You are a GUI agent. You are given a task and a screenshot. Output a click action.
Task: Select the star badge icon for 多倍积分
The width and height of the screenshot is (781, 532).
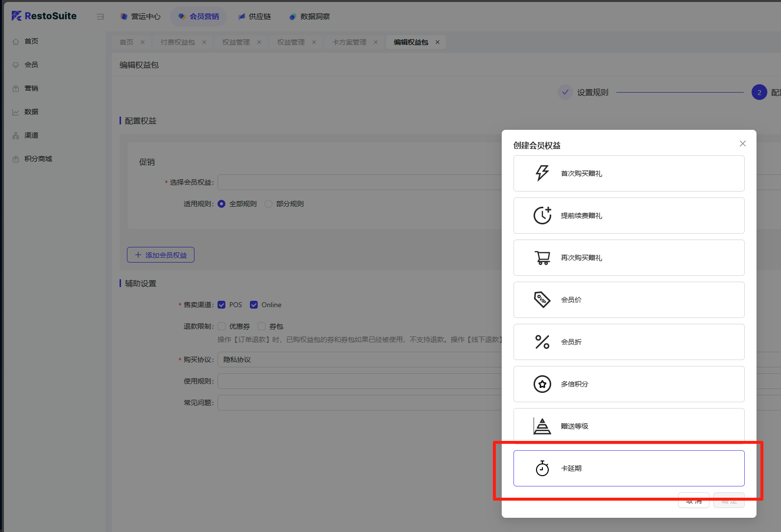[542, 384]
